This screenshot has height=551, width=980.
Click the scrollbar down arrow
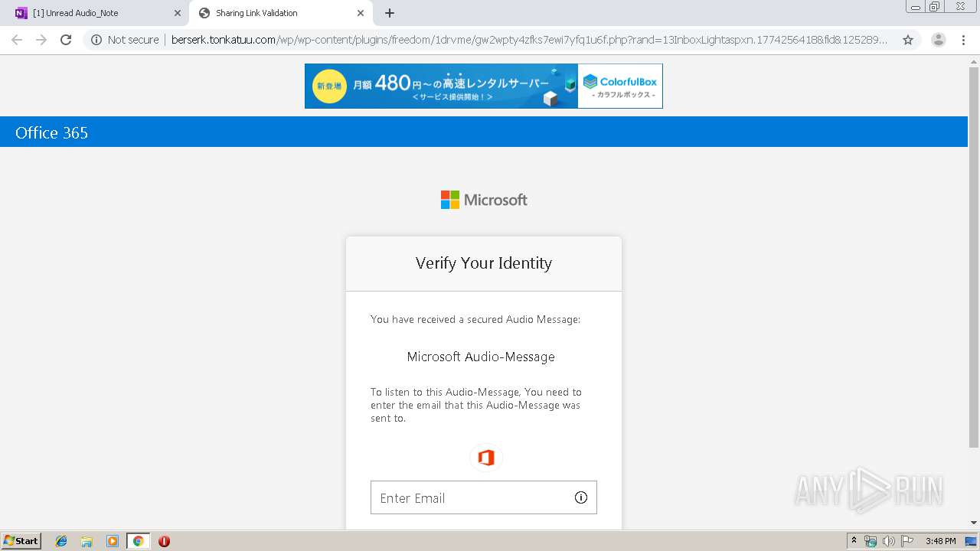click(x=974, y=523)
